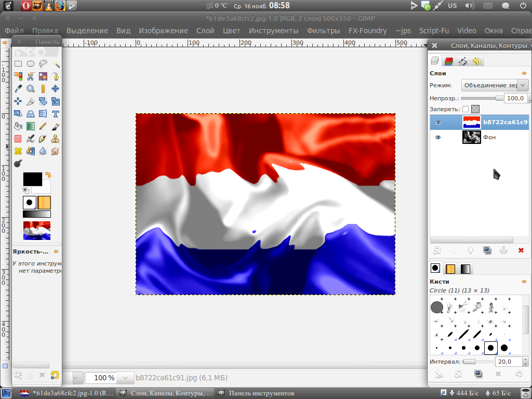Select the Crop knife tool
The width and height of the screenshot is (532, 399).
[31, 101]
